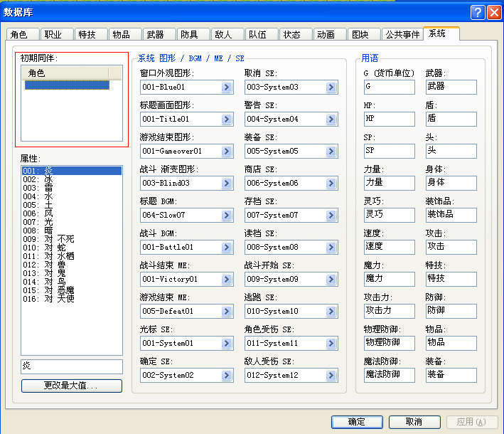Viewport: 504px width, 434px height.
Task: Switch to the 图块 tab
Action: (x=364, y=34)
